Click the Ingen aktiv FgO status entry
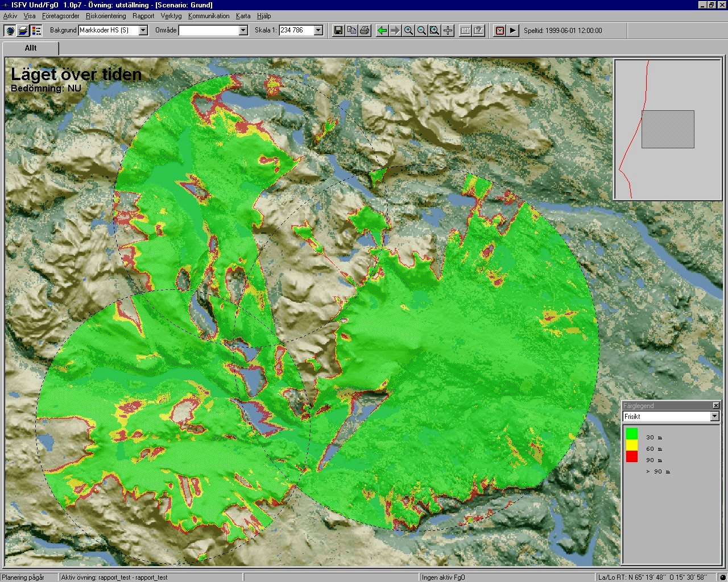The width and height of the screenshot is (728, 582). [444, 577]
